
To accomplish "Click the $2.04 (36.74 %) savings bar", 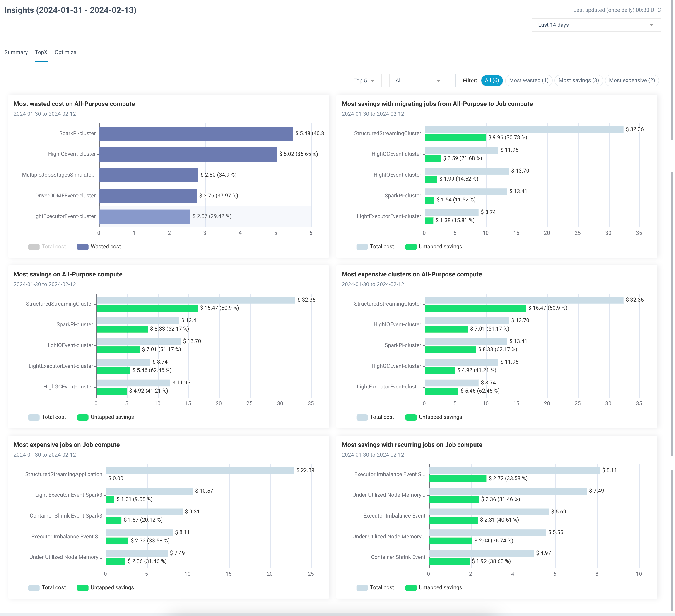I will tap(451, 541).
